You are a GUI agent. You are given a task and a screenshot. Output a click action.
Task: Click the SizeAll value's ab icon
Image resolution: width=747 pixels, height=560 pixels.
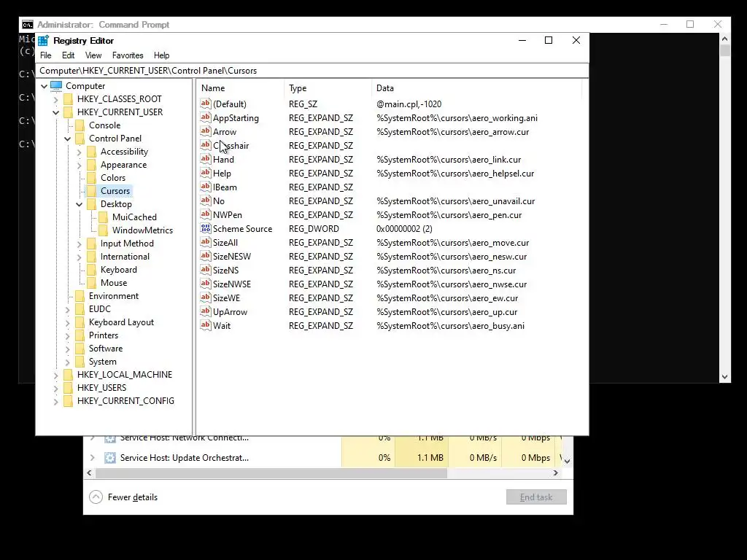pos(205,242)
